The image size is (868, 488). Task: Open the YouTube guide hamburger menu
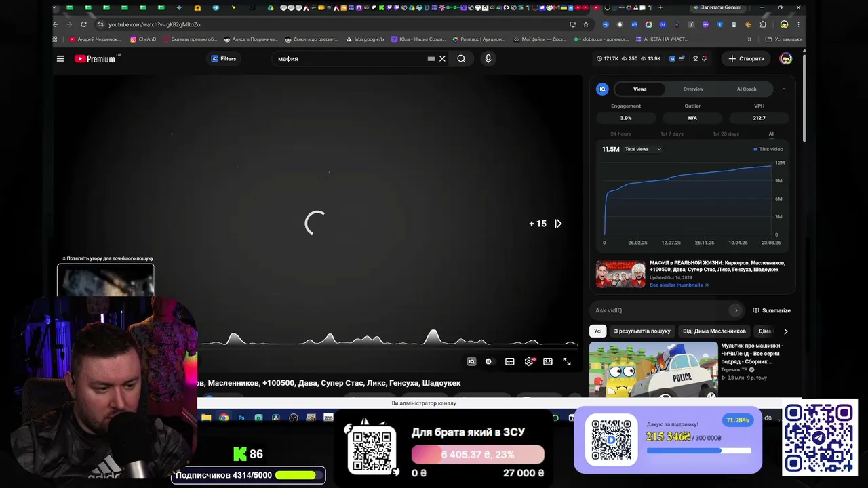click(x=60, y=59)
